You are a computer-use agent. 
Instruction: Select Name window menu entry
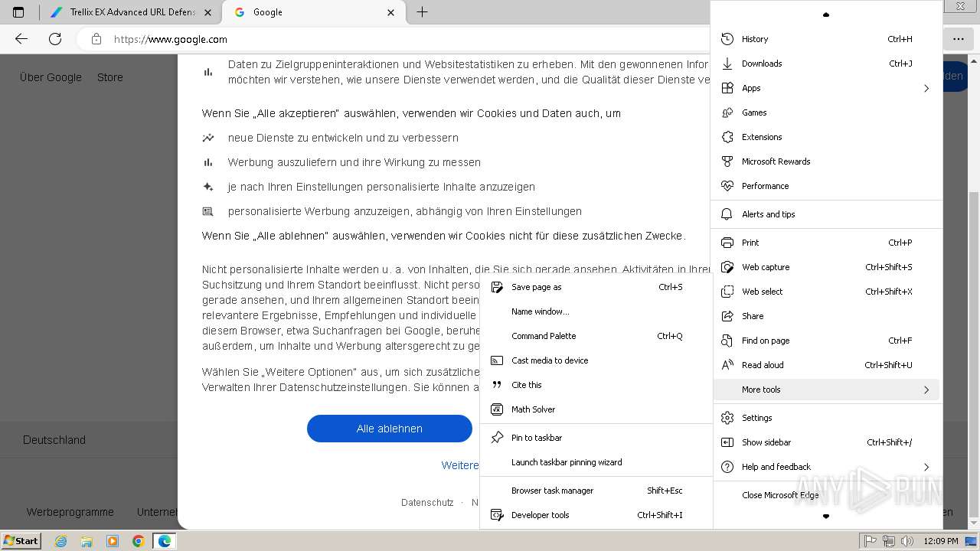(x=596, y=311)
